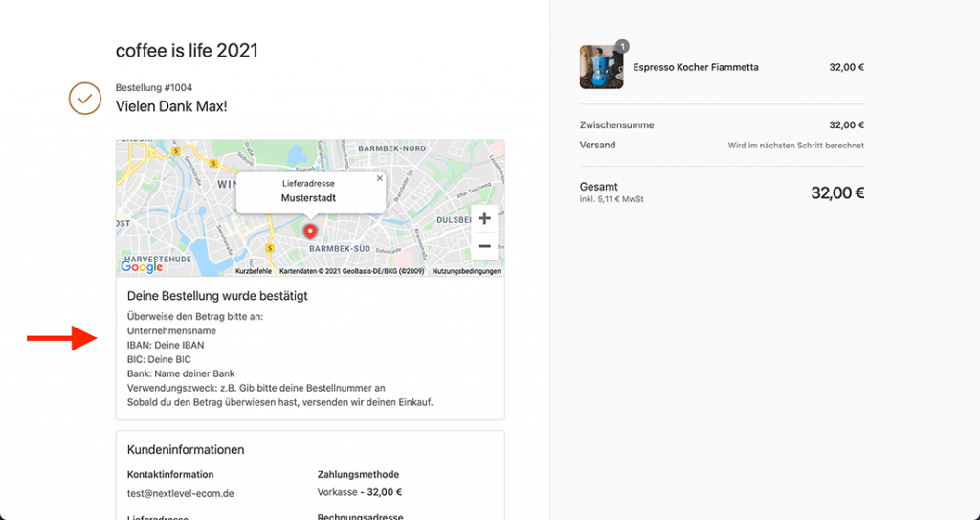The image size is (980, 520).
Task: Click the BARMBEK-SÜD map label
Action: pos(340,248)
